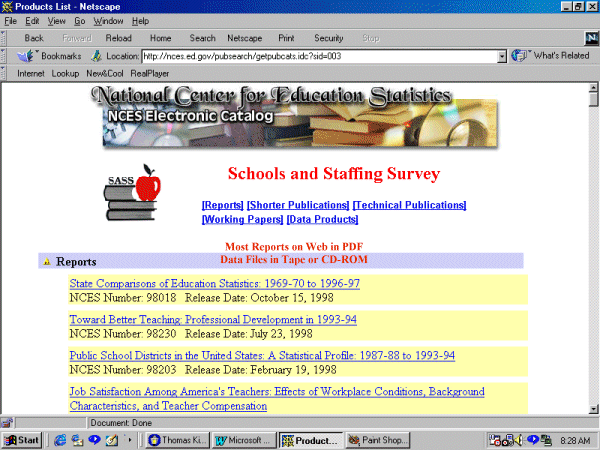Click the Reports section bullet icon

click(x=46, y=262)
